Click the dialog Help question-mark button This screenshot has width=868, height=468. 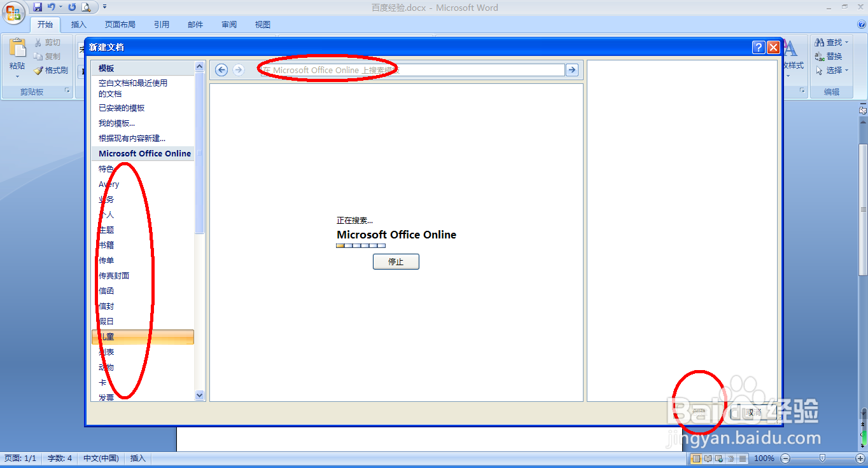tap(759, 47)
